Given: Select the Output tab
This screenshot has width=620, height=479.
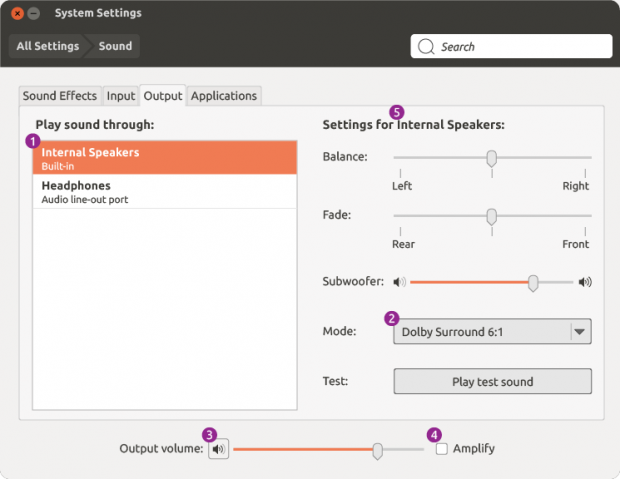Looking at the screenshot, I should click(x=163, y=96).
